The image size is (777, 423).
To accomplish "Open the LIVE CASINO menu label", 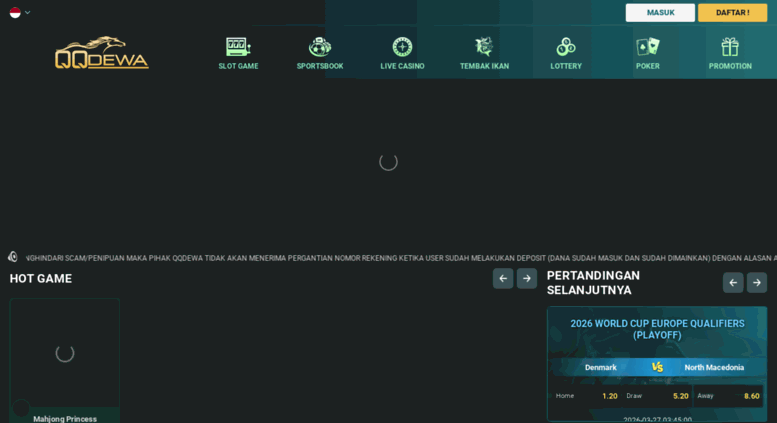I will (x=402, y=66).
